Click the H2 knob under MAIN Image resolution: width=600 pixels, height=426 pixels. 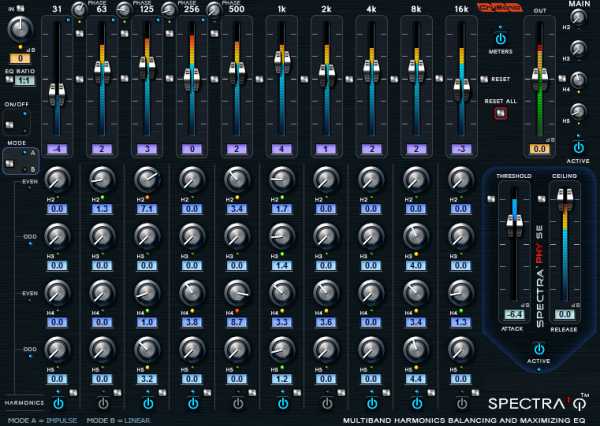tap(578, 17)
